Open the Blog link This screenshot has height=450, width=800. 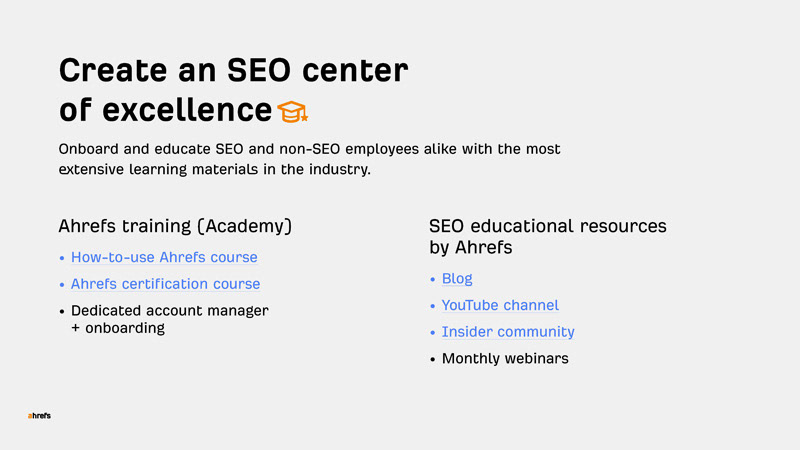pos(457,279)
